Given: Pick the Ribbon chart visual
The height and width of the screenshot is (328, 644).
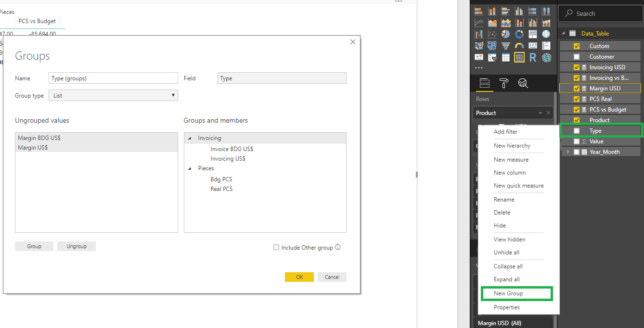Looking at the screenshot, I should tap(546, 23).
